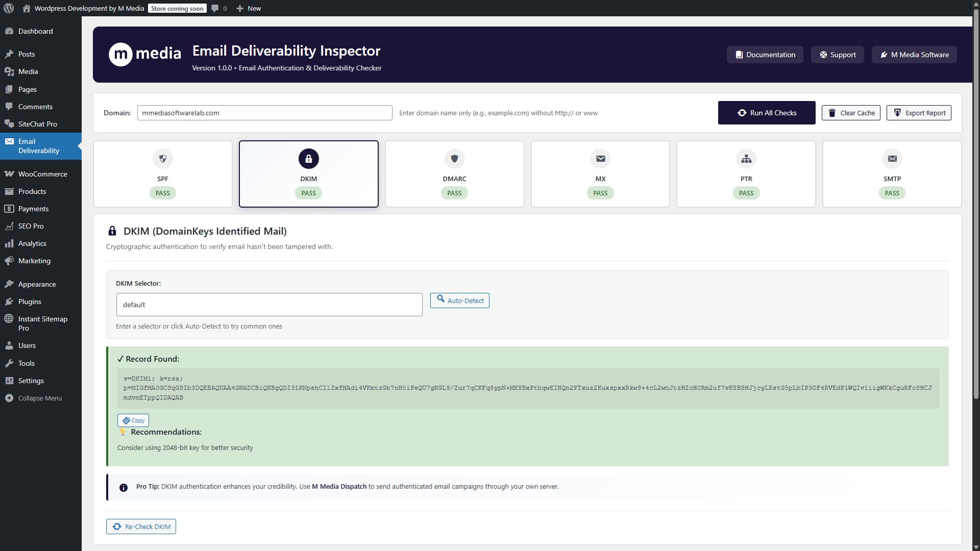Open the Store coming soon link
The image size is (980, 551).
[177, 8]
